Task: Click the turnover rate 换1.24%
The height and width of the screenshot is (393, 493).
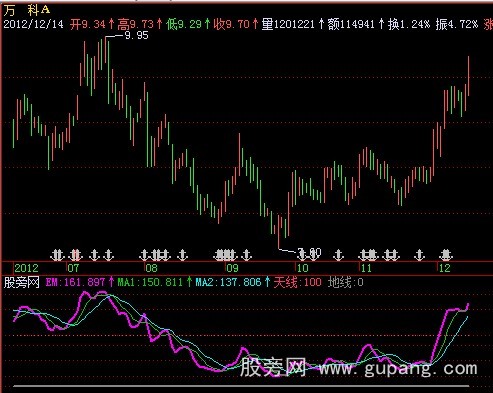Action: click(409, 24)
